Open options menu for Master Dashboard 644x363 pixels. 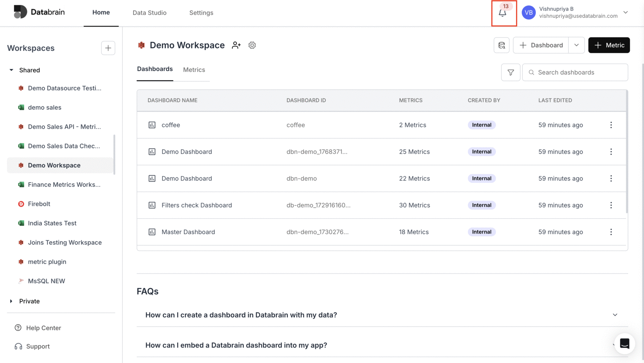(x=611, y=232)
